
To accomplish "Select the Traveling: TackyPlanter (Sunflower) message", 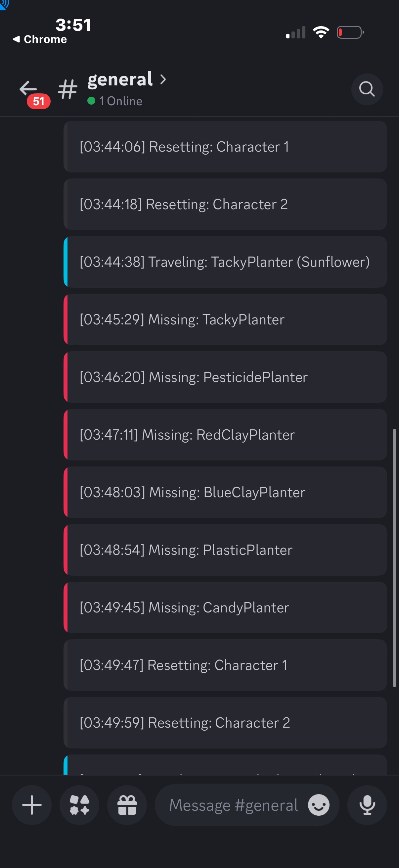I will [225, 262].
